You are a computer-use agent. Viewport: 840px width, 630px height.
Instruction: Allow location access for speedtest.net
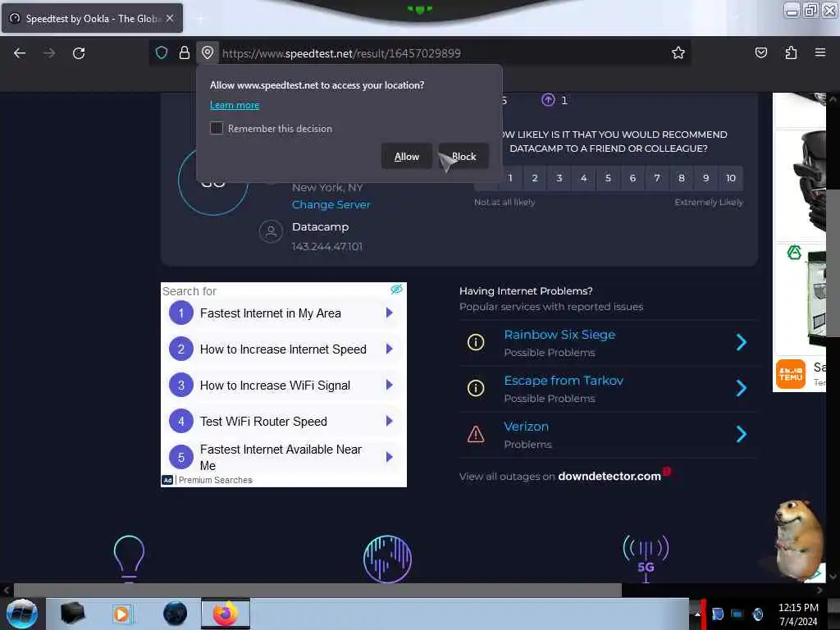(x=407, y=157)
